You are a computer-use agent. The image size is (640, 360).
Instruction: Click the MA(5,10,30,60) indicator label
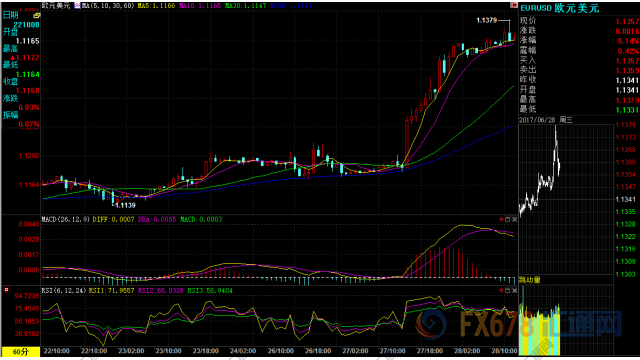(x=108, y=6)
